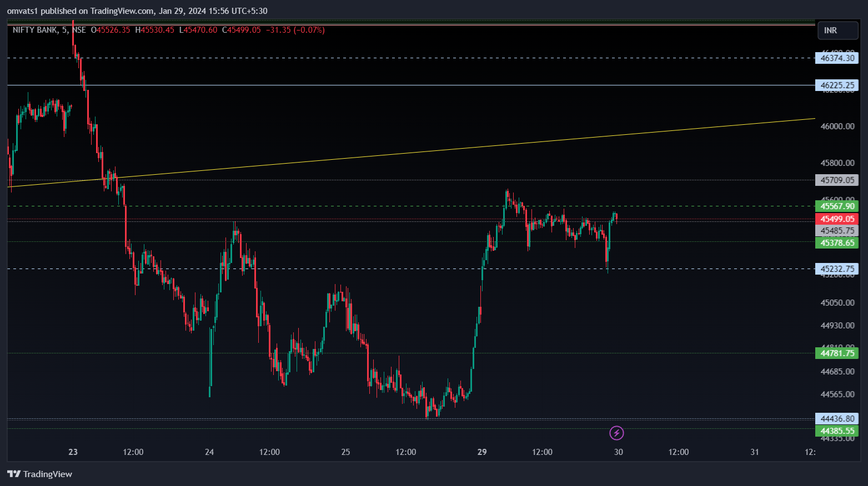The image size is (868, 486).
Task: Click the 44685.00 price axis value
Action: click(x=837, y=372)
